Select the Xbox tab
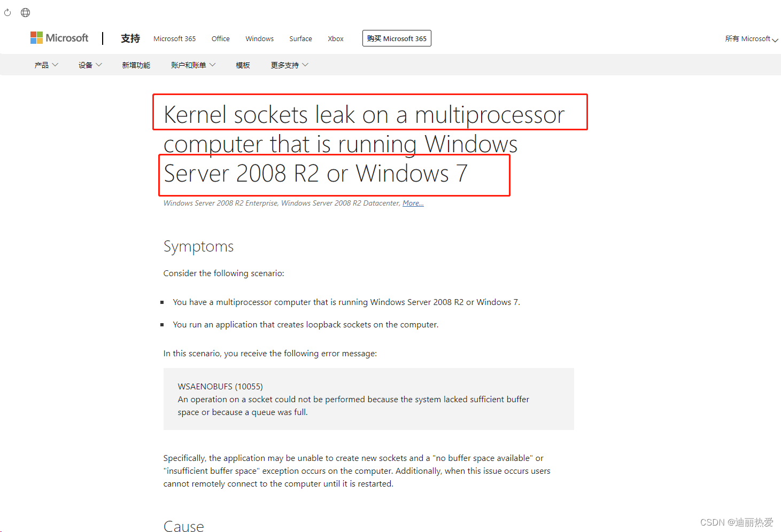Screen dimensions: 781x532 coord(335,38)
